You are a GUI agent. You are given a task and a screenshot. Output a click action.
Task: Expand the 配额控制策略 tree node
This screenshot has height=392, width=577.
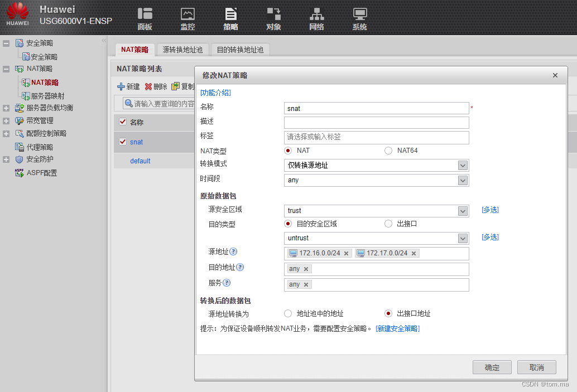pos(6,134)
